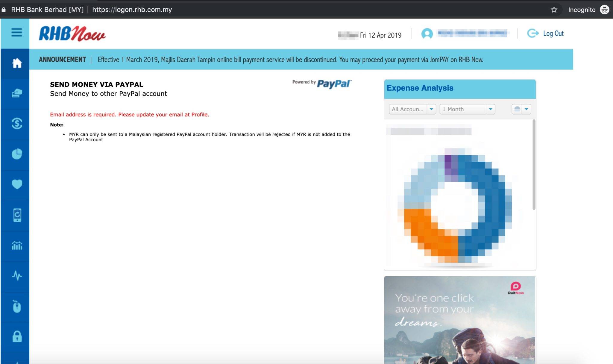
Task: Click the expense donut chart
Action: [455, 206]
